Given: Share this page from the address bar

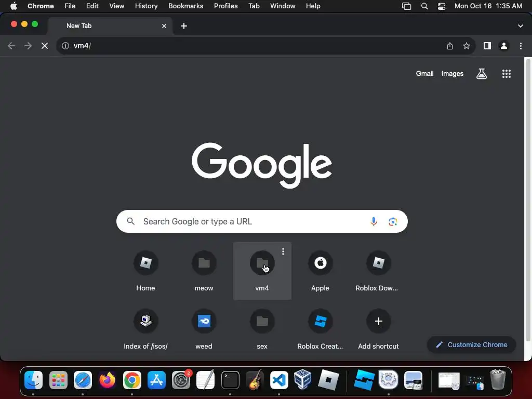Looking at the screenshot, I should (450, 46).
